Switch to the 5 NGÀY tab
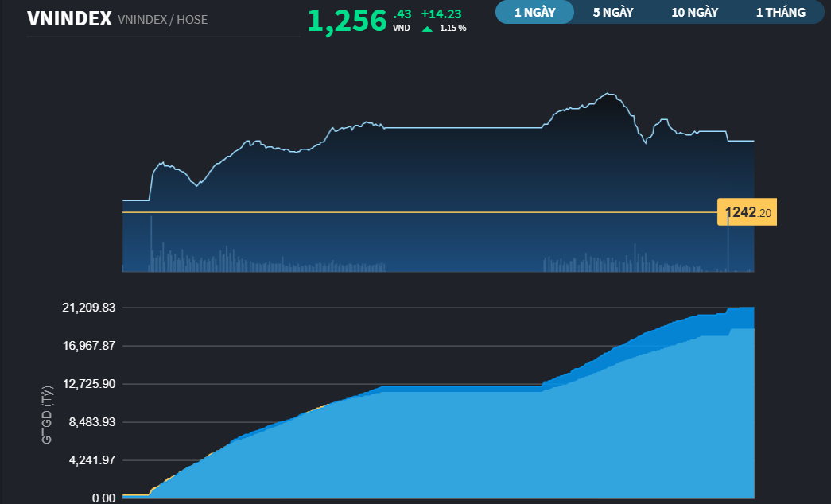 pyautogui.click(x=613, y=12)
